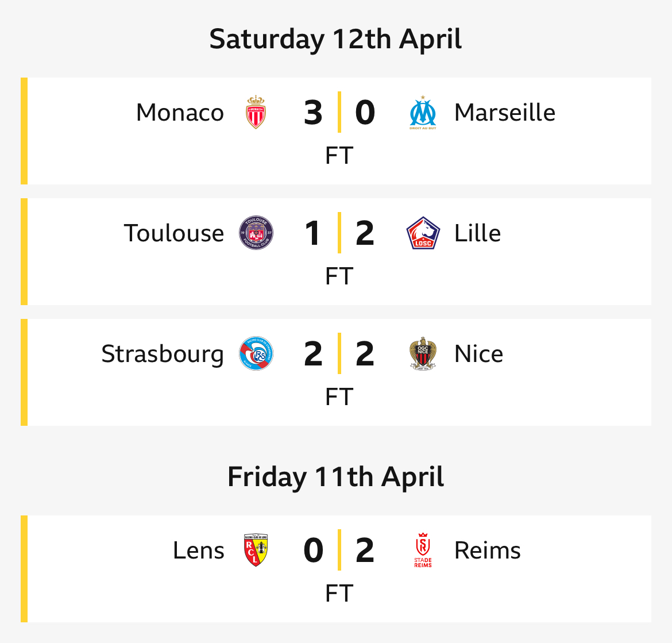Open the Strasbourg team name
672x643 pixels.
(163, 354)
